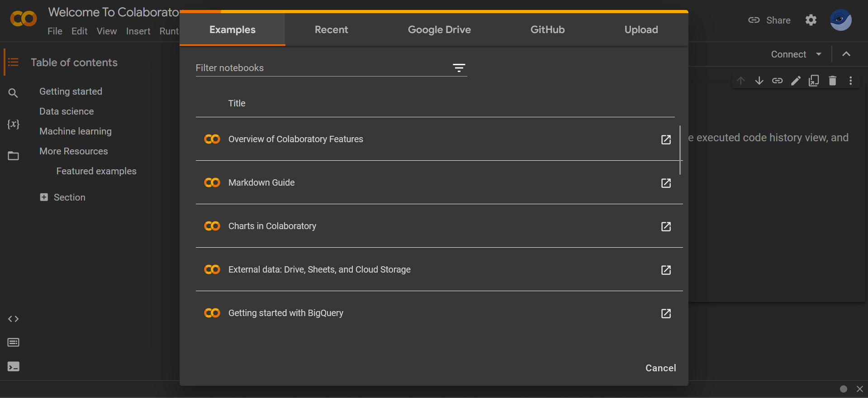Open Overview of Colaboratory Features in a new tab
This screenshot has width=868, height=398.
tap(666, 139)
